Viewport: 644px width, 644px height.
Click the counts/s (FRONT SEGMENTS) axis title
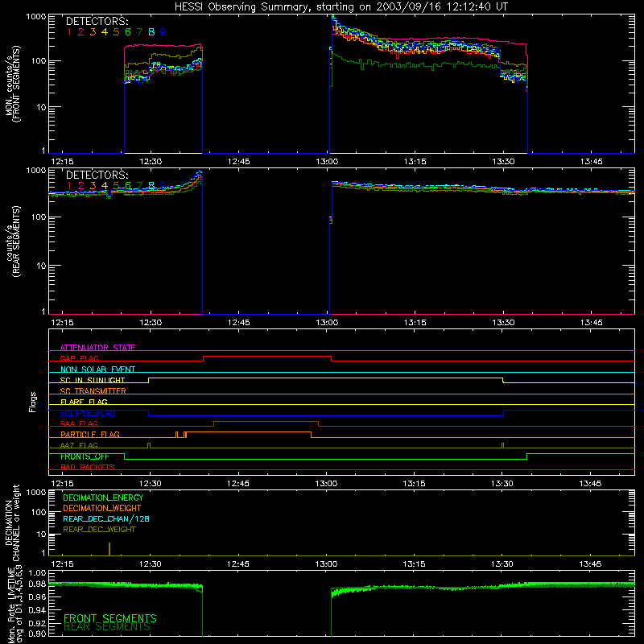click(13, 84)
